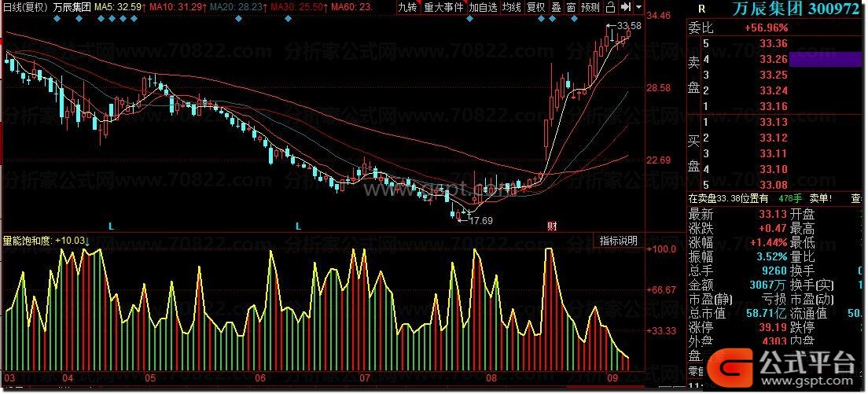Image resolution: width=868 pixels, height=394 pixels.
Task: Click the 总市值 58.71亿 value
Action: coord(766,314)
